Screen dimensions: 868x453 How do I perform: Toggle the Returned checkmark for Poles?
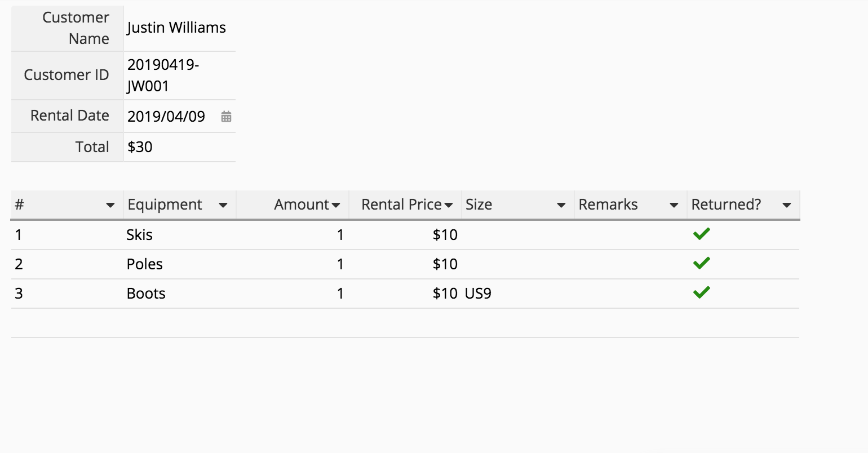point(701,264)
